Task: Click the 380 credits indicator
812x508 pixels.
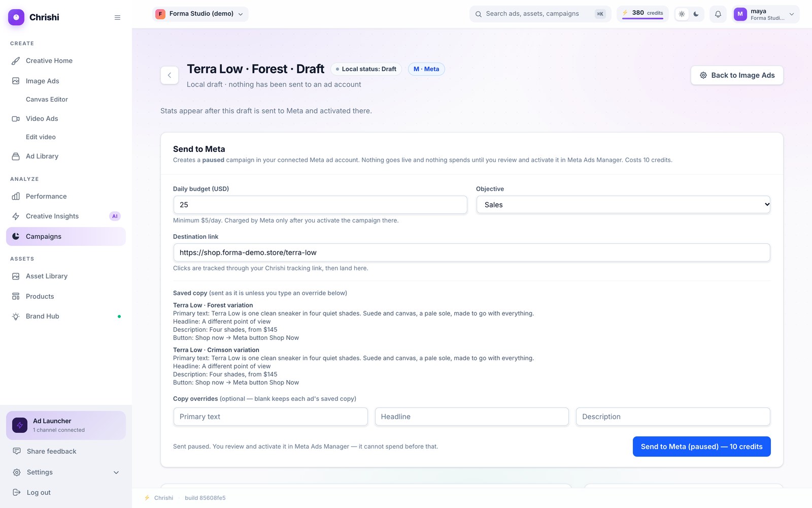Action: pyautogui.click(x=642, y=14)
